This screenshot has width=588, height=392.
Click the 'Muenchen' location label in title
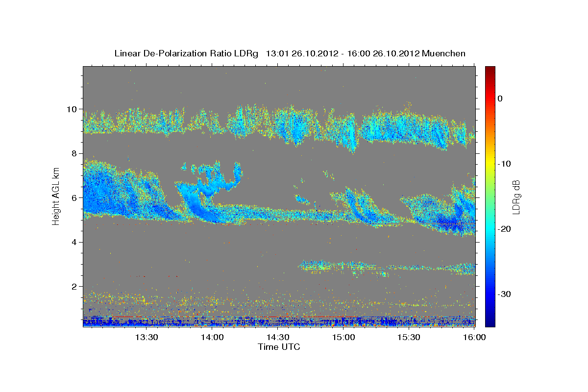coord(444,53)
